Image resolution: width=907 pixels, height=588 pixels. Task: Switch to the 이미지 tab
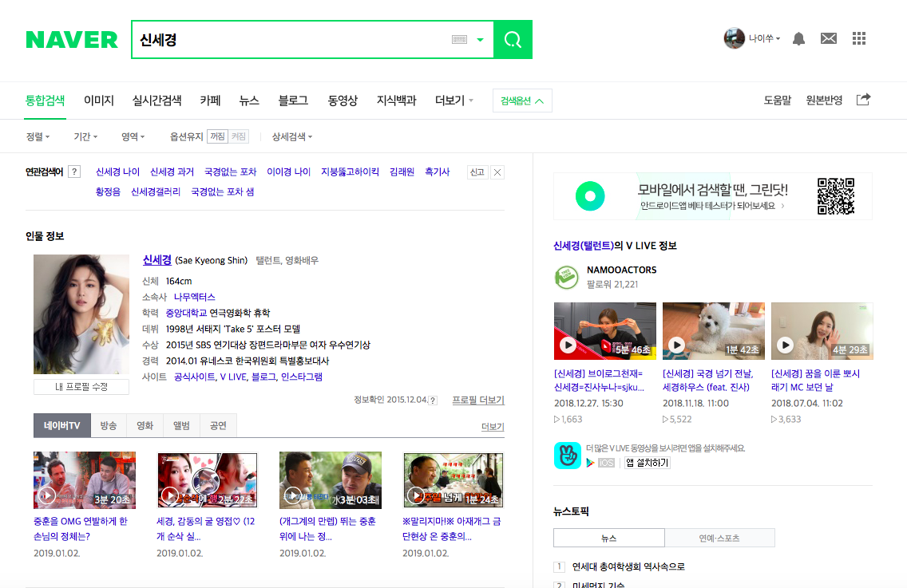click(x=99, y=101)
